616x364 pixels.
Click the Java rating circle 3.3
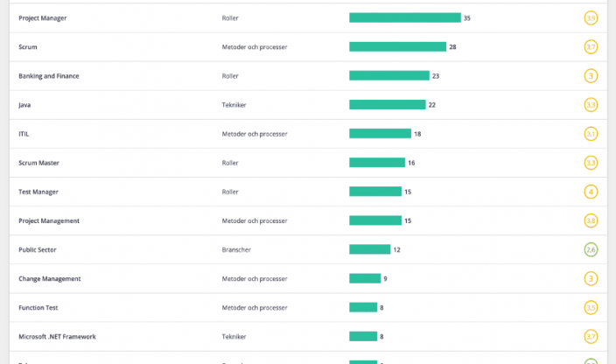(591, 105)
